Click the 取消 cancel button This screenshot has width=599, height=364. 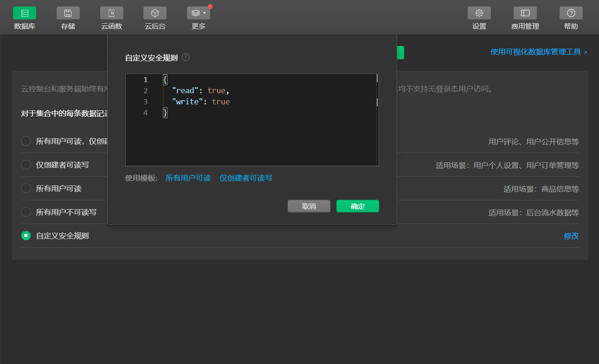(x=309, y=206)
